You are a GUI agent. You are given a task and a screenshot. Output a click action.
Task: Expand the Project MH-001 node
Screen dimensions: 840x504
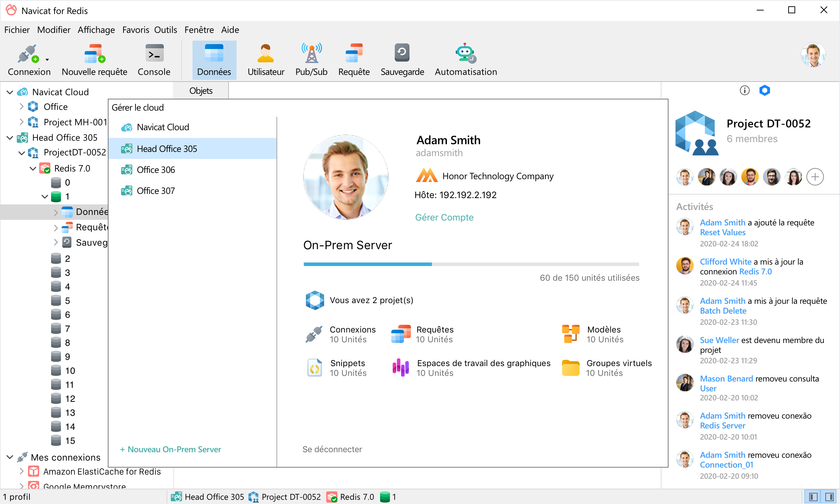pyautogui.click(x=21, y=122)
